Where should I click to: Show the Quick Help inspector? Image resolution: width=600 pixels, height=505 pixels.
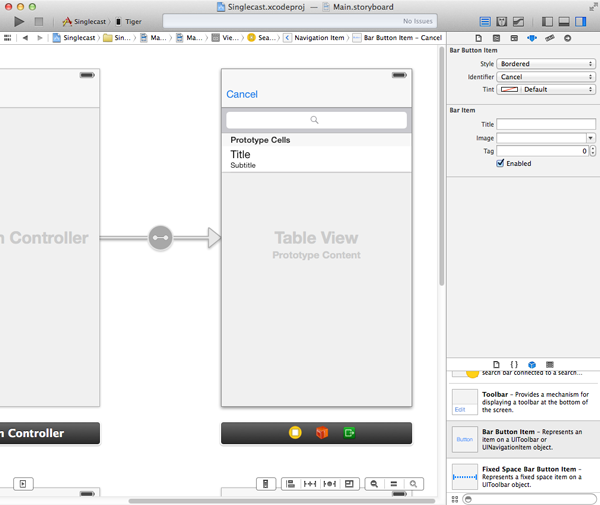click(x=496, y=38)
